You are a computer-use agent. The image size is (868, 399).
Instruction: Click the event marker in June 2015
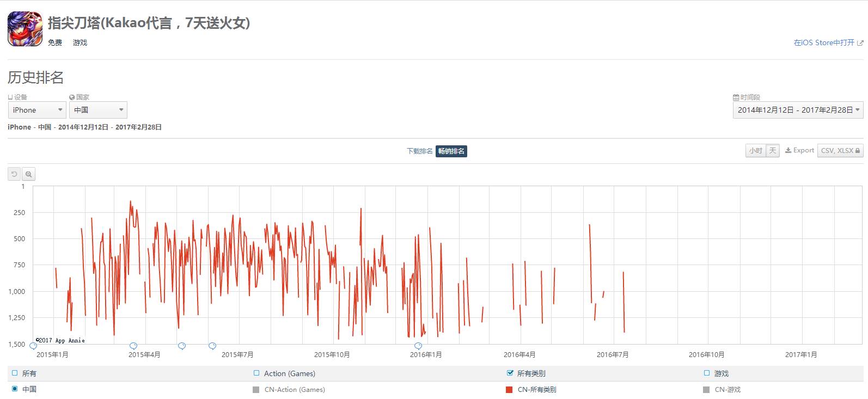coord(212,346)
